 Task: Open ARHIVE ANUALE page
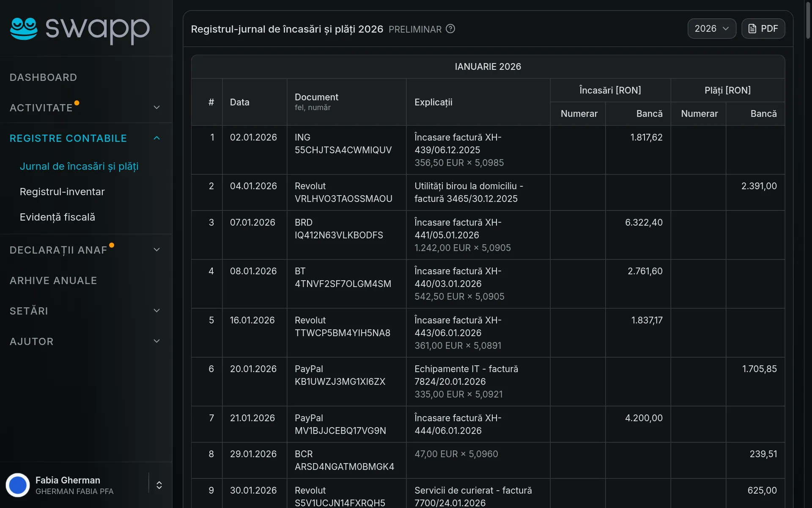click(53, 281)
